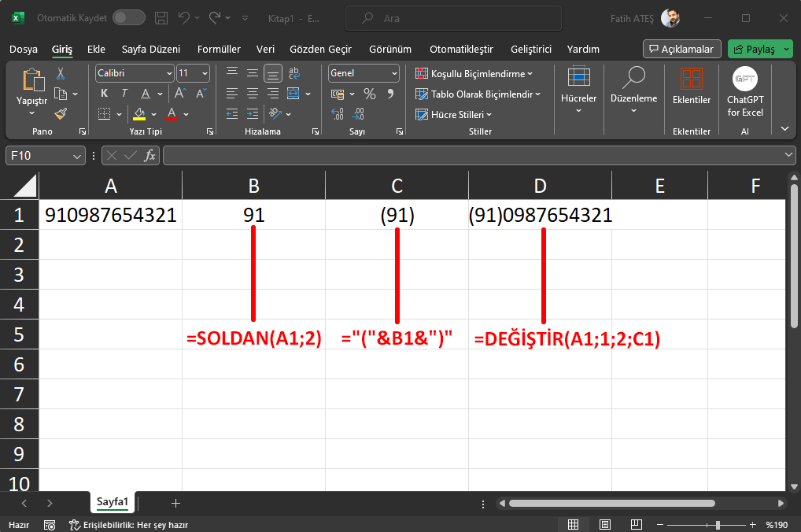Apply bold formatting with the K icon
The height and width of the screenshot is (532, 801).
pos(104,93)
